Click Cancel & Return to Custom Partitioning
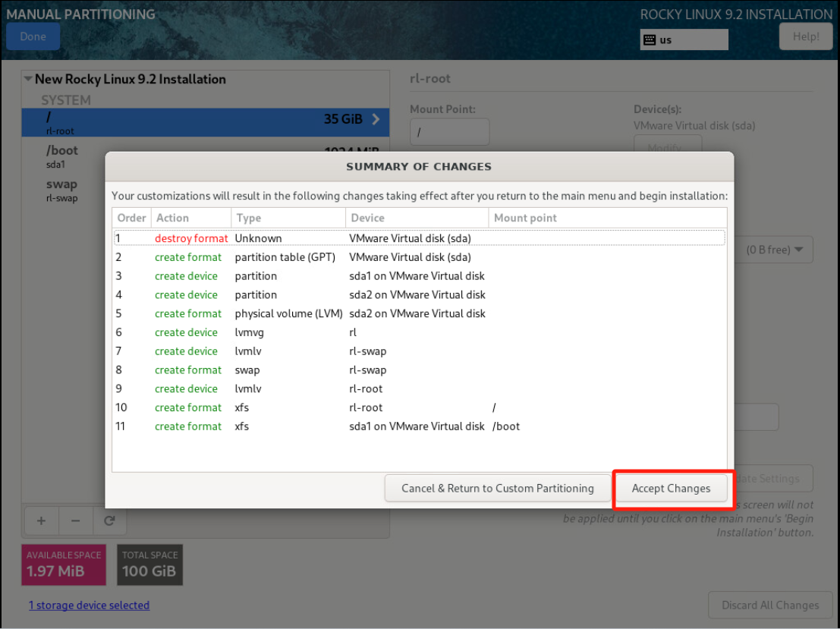 [497, 488]
